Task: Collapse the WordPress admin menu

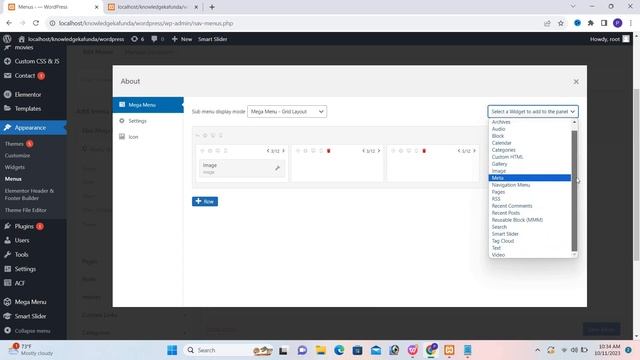Action: click(33, 331)
